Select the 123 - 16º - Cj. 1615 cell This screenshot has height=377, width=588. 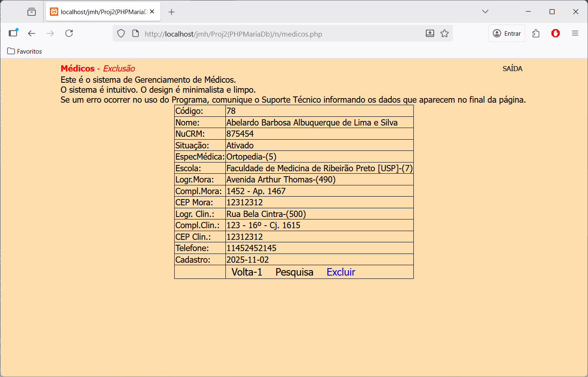click(x=319, y=225)
